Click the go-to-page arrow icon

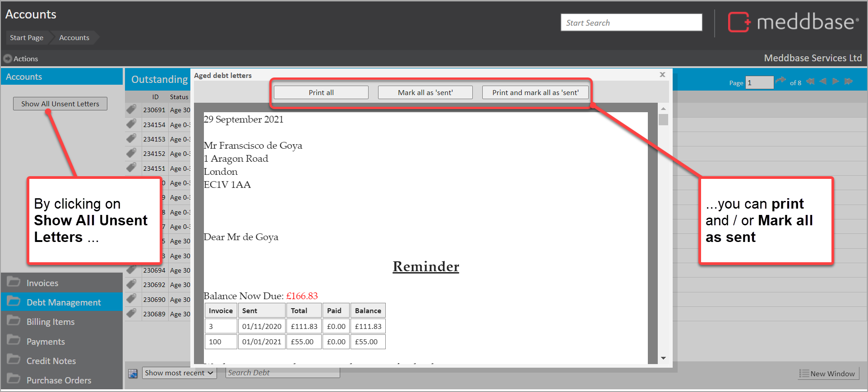[780, 82]
